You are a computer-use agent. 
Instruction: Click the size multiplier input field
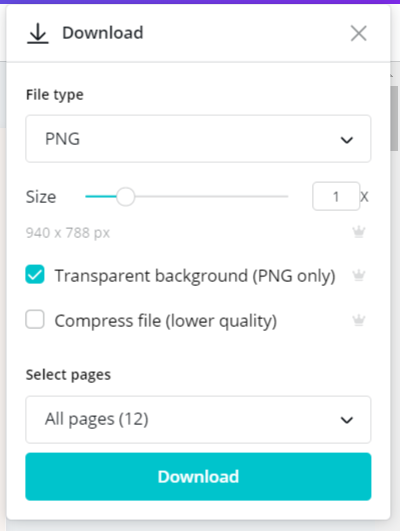336,196
